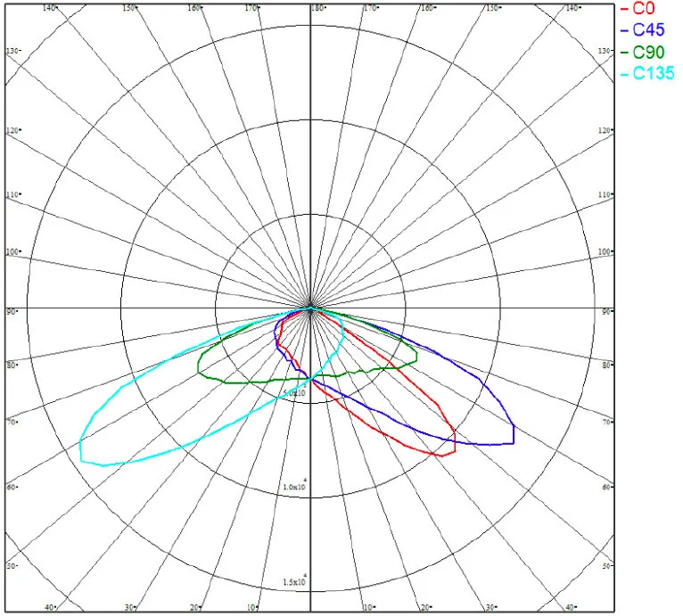Click the 60 degree label on left edge
This screenshot has height=616, width=683.
coord(12,487)
